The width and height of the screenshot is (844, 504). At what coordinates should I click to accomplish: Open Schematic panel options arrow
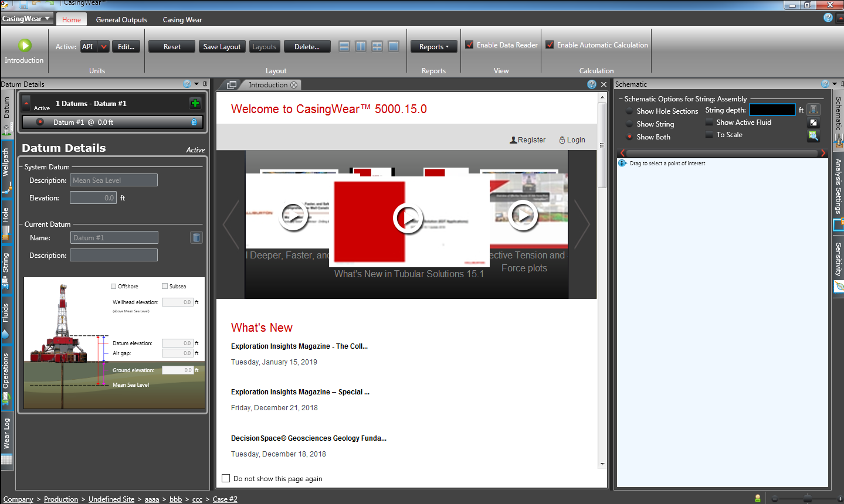click(835, 84)
